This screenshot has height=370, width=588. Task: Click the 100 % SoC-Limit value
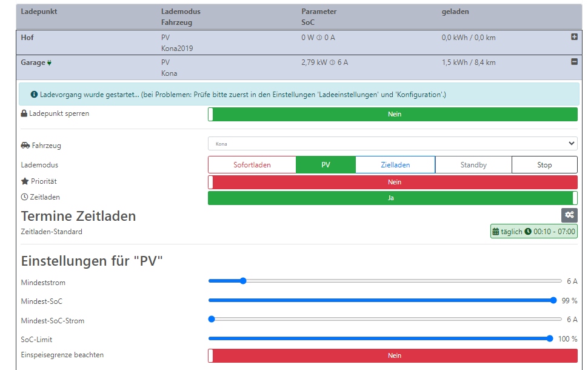568,339
